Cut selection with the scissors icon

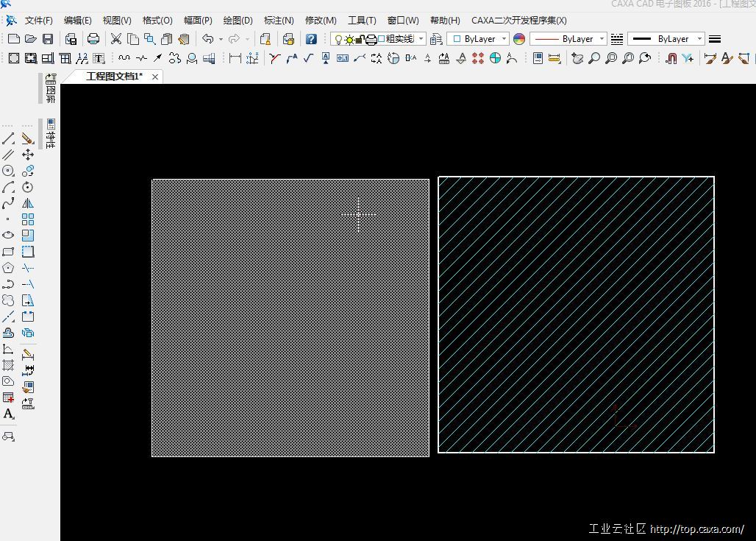coord(115,39)
